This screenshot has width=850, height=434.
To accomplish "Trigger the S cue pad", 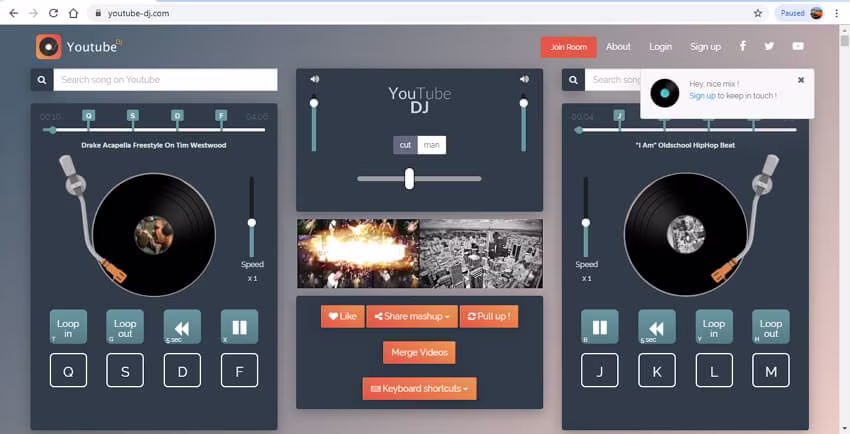I will click(x=125, y=371).
